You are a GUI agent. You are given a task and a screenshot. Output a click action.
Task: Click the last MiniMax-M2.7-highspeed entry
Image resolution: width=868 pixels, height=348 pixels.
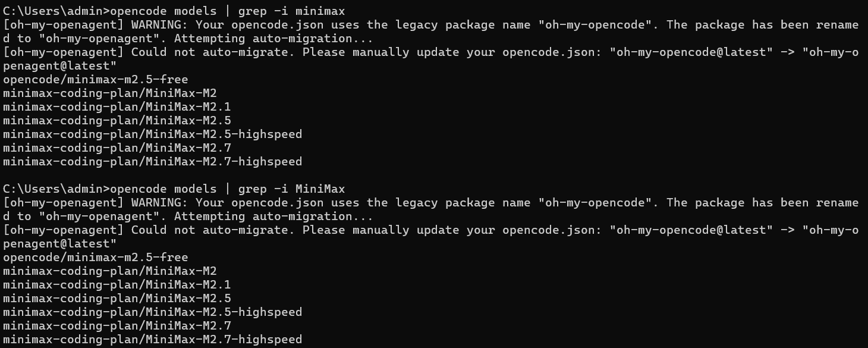pos(153,339)
